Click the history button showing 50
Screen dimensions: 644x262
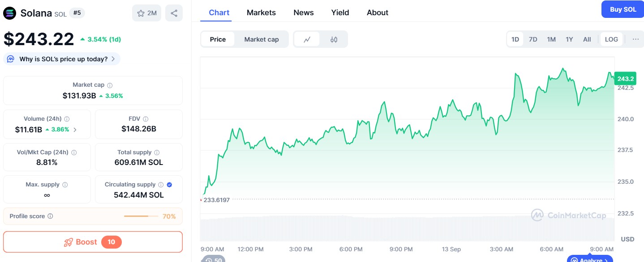213,259
